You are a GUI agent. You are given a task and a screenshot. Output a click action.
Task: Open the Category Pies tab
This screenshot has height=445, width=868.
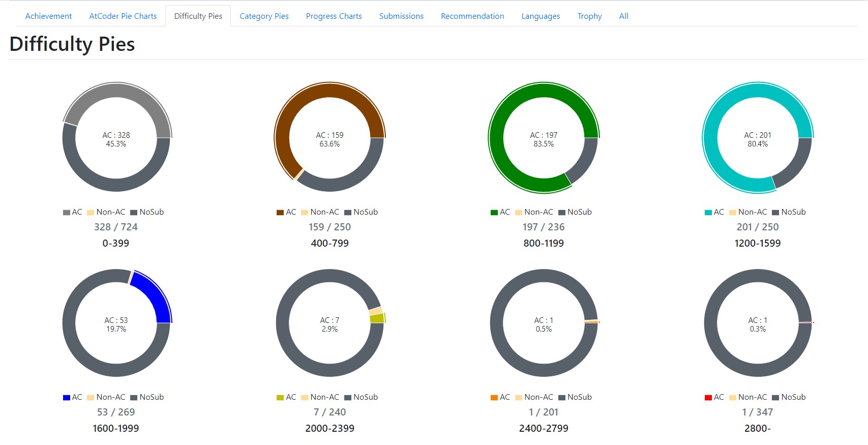pos(264,16)
